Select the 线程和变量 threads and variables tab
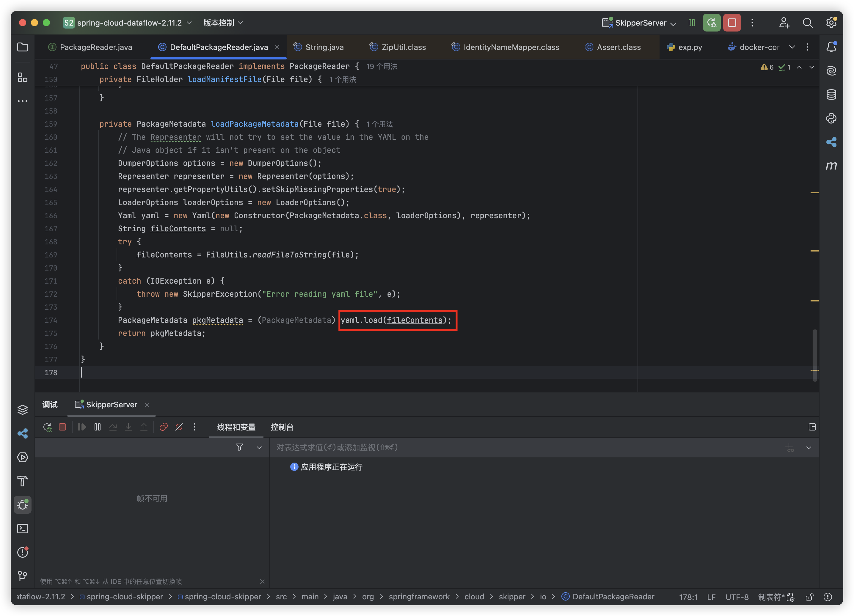The height and width of the screenshot is (616, 854). [236, 427]
